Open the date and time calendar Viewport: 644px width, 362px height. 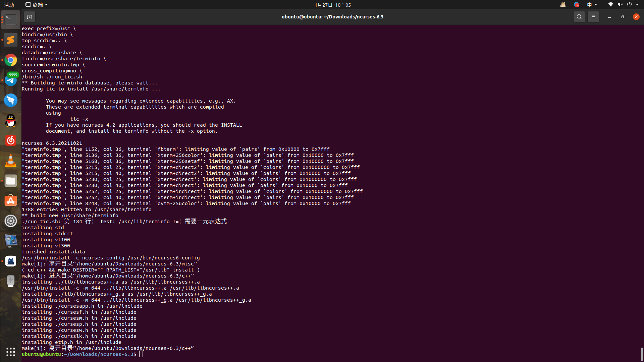click(x=332, y=5)
